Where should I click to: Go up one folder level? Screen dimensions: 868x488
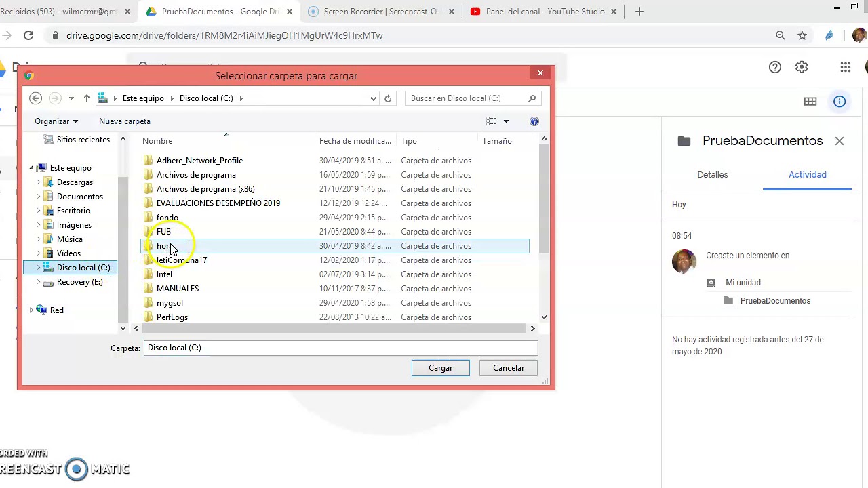click(87, 98)
